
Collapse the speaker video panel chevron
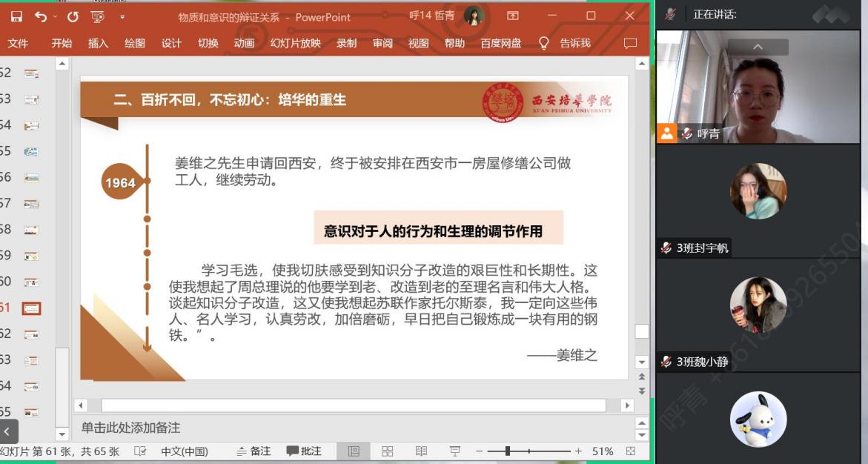(758, 47)
